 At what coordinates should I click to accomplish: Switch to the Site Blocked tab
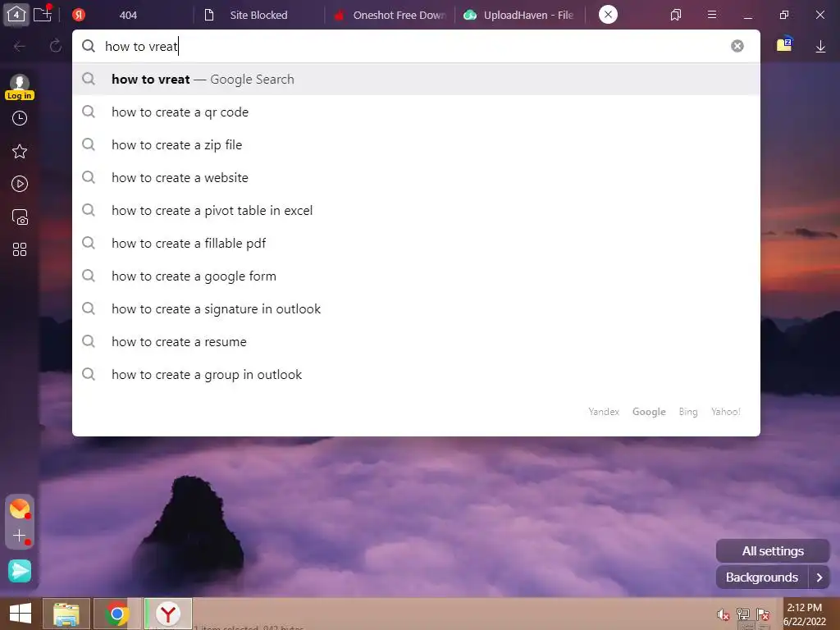tap(258, 15)
